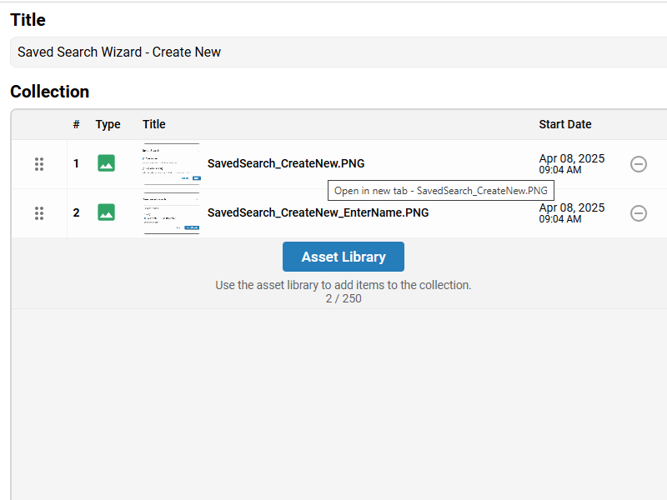The width and height of the screenshot is (667, 500).
Task: Click the Start Date column header
Action: 565,125
